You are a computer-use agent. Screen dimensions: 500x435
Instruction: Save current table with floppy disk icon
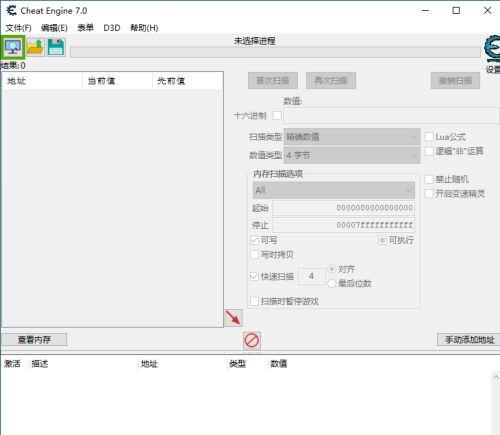[56, 47]
